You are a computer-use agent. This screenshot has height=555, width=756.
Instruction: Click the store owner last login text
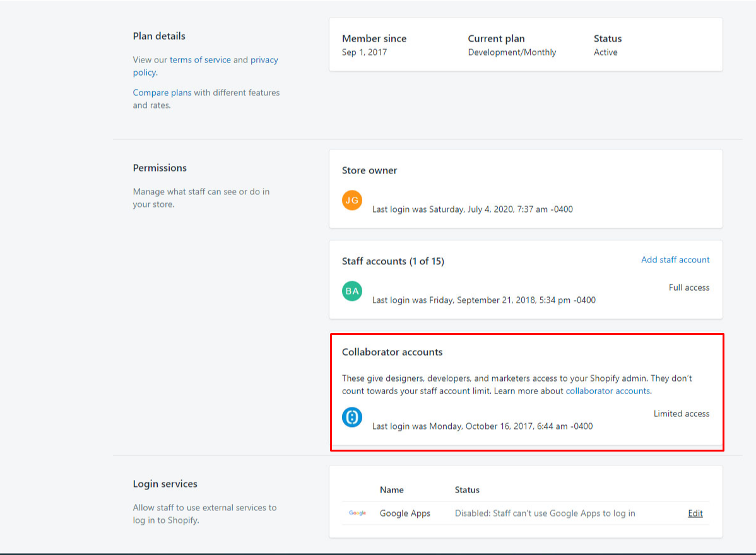point(473,209)
